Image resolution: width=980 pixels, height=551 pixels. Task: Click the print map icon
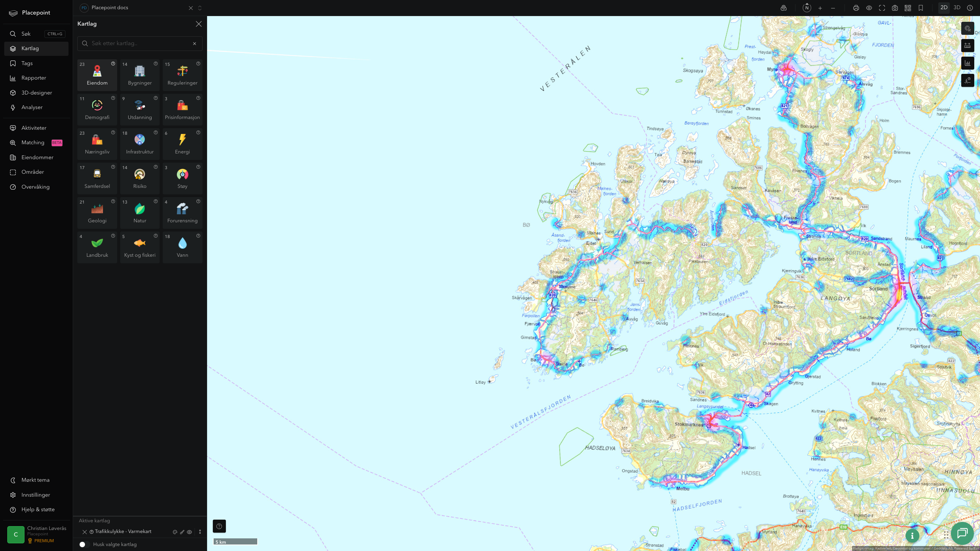856,8
